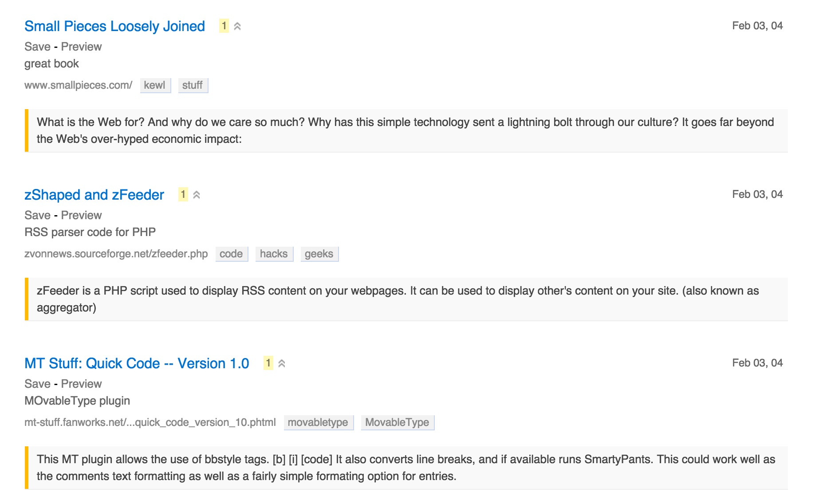Visit zvonnews.sourceforge.net/zfeeder.php URL
Viewport: 819px width, 504px height.
tap(116, 254)
